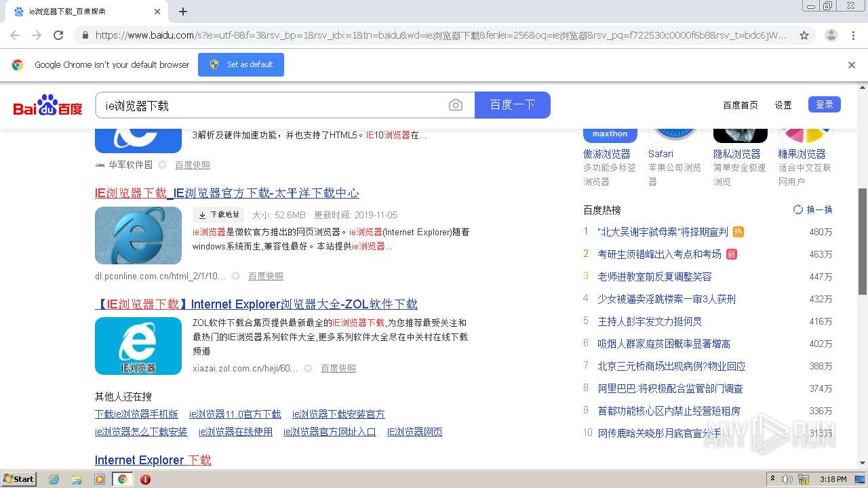Search related ie浏览器怎么下载安装
This screenshot has height=488, width=868.
click(x=141, y=432)
